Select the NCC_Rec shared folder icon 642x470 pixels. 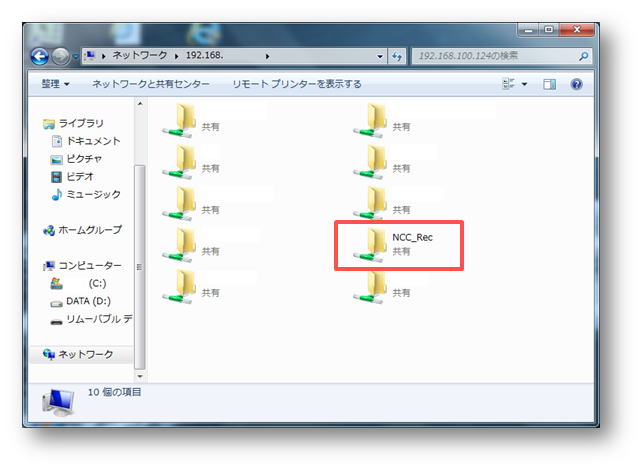[x=371, y=245]
